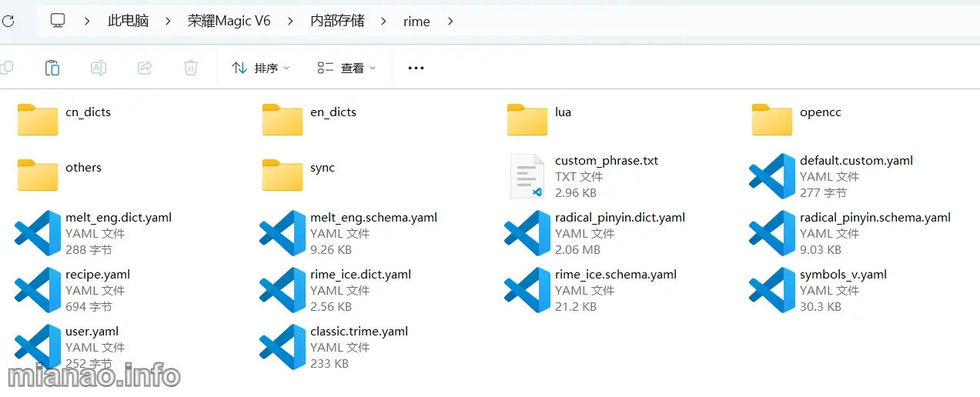Open the 查看 view dropdown

coord(347,68)
